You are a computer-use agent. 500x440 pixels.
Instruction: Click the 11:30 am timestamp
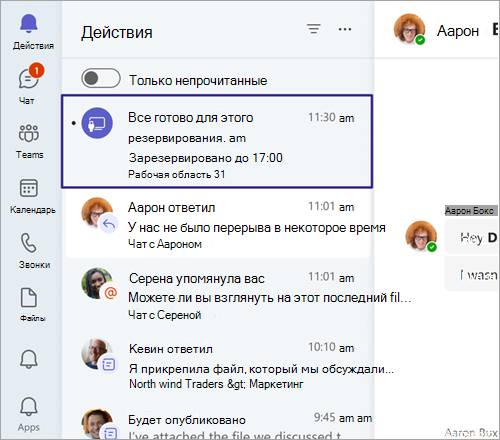(x=331, y=118)
